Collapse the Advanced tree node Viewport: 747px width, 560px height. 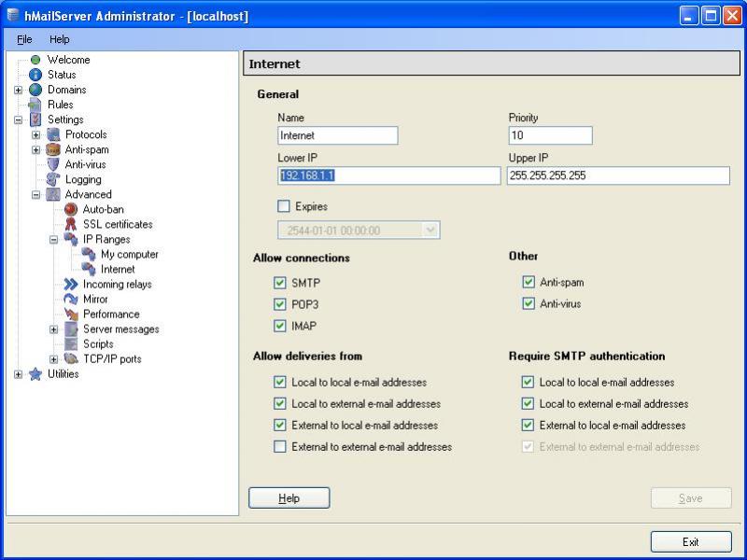pos(36,195)
